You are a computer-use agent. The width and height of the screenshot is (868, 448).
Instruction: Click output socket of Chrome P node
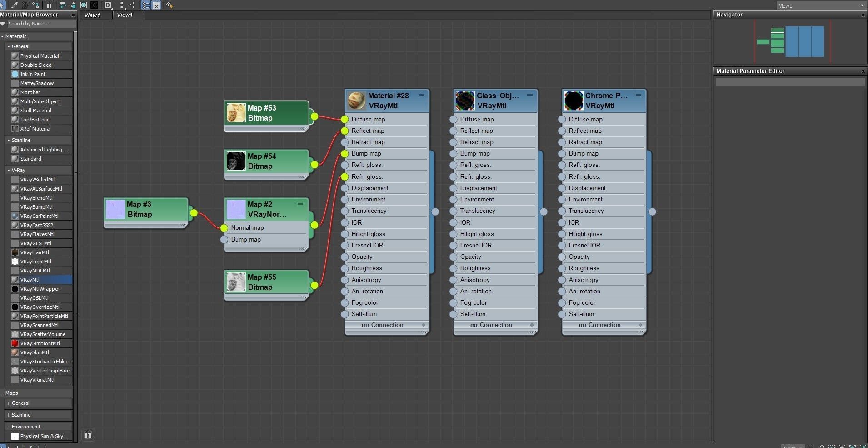point(653,211)
